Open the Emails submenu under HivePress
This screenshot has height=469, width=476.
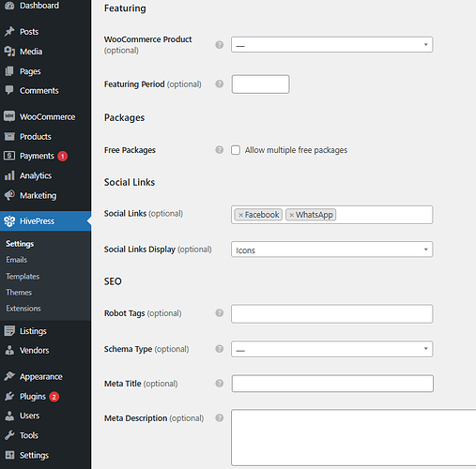[17, 260]
